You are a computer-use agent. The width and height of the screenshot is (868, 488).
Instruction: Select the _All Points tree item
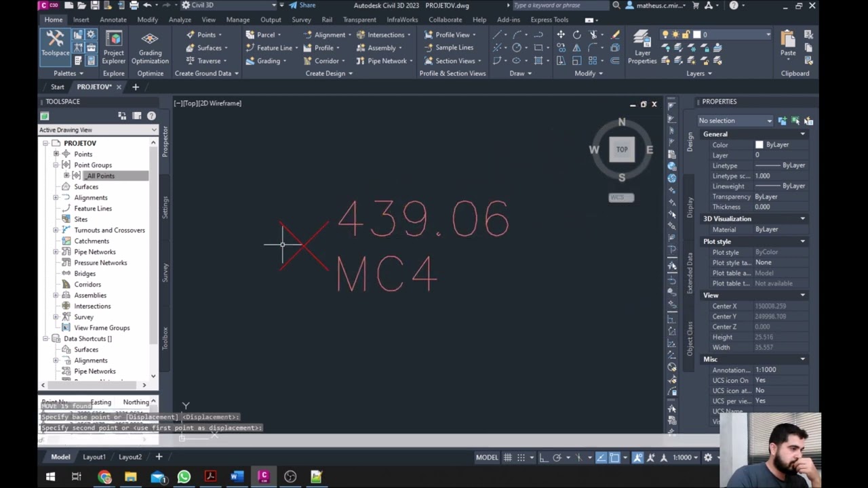(100, 176)
